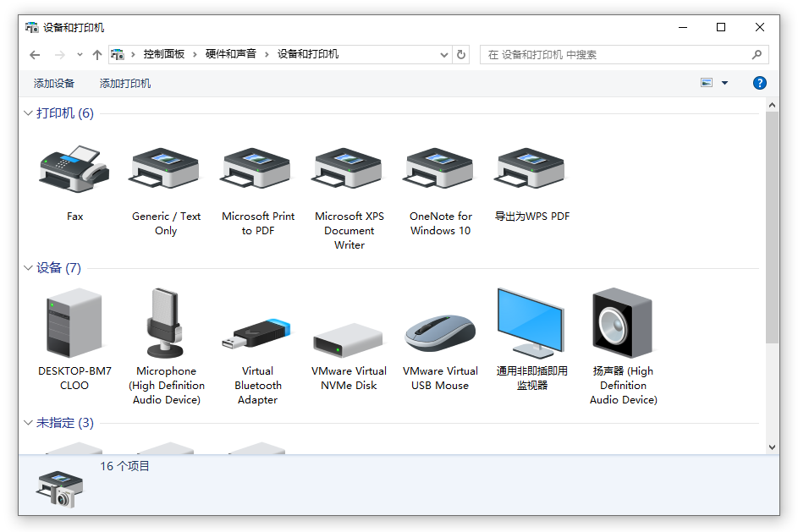798x532 pixels.
Task: Collapse the 设备 (7) group
Action: 29,267
